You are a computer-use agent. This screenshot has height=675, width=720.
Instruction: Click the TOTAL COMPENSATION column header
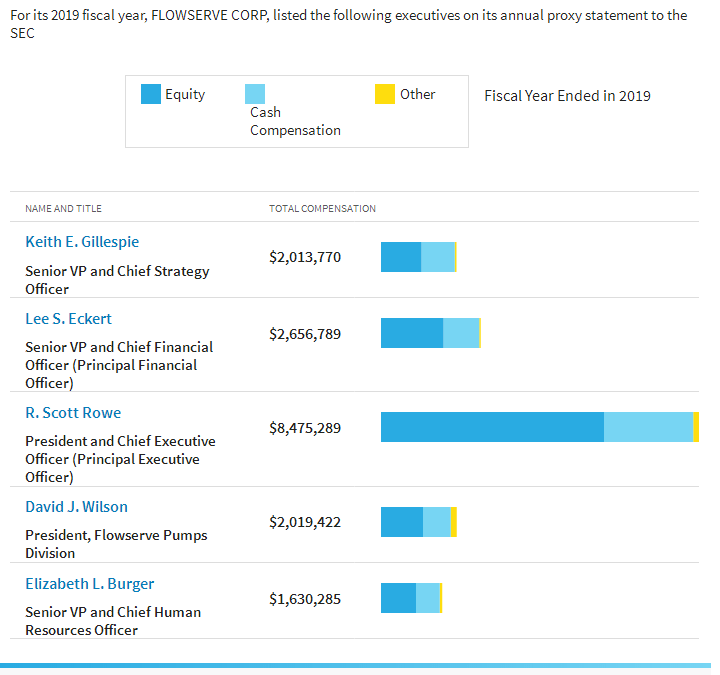pos(322,208)
